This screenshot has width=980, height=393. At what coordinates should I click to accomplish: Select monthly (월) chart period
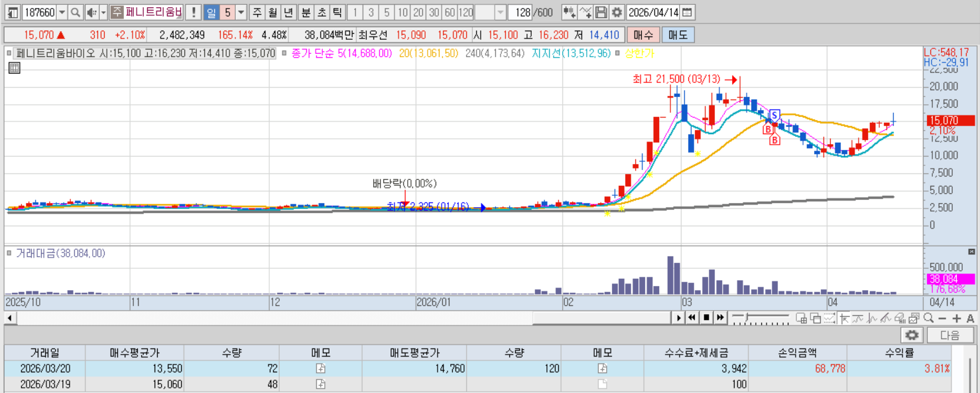pos(273,13)
